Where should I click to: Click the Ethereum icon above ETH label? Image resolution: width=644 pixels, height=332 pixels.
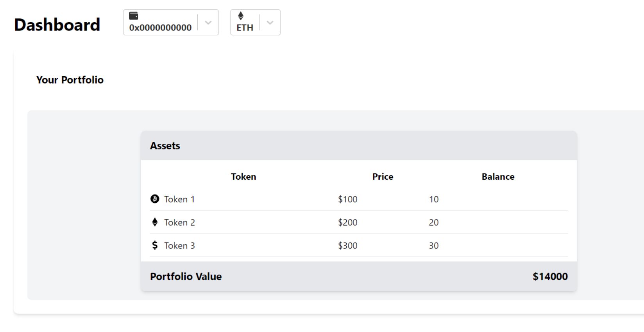click(x=241, y=16)
